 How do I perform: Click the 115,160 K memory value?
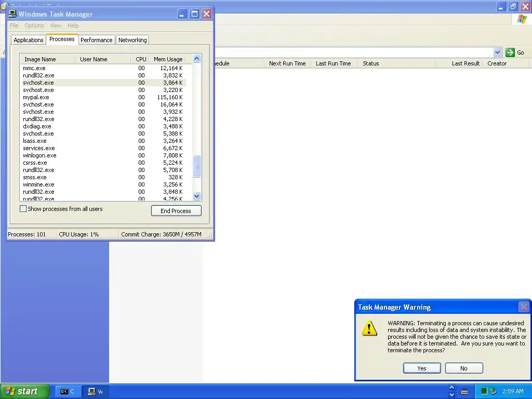coord(170,97)
